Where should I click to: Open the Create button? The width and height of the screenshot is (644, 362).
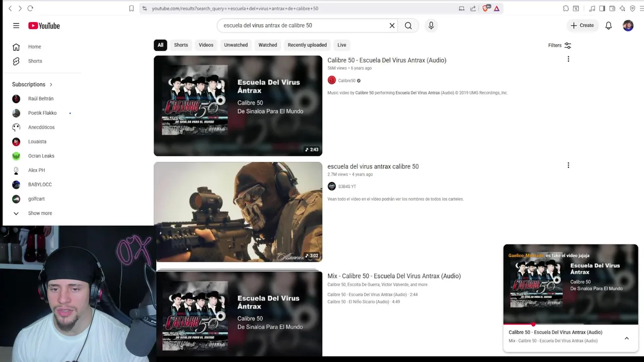pyautogui.click(x=582, y=26)
